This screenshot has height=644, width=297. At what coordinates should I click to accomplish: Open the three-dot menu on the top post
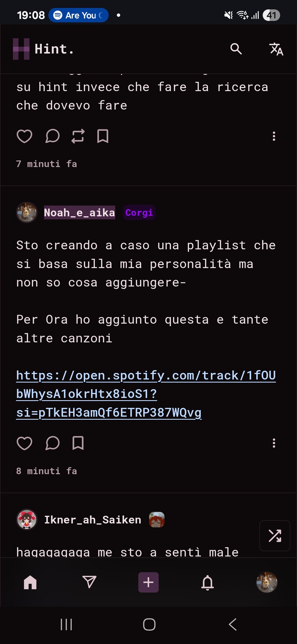click(274, 136)
